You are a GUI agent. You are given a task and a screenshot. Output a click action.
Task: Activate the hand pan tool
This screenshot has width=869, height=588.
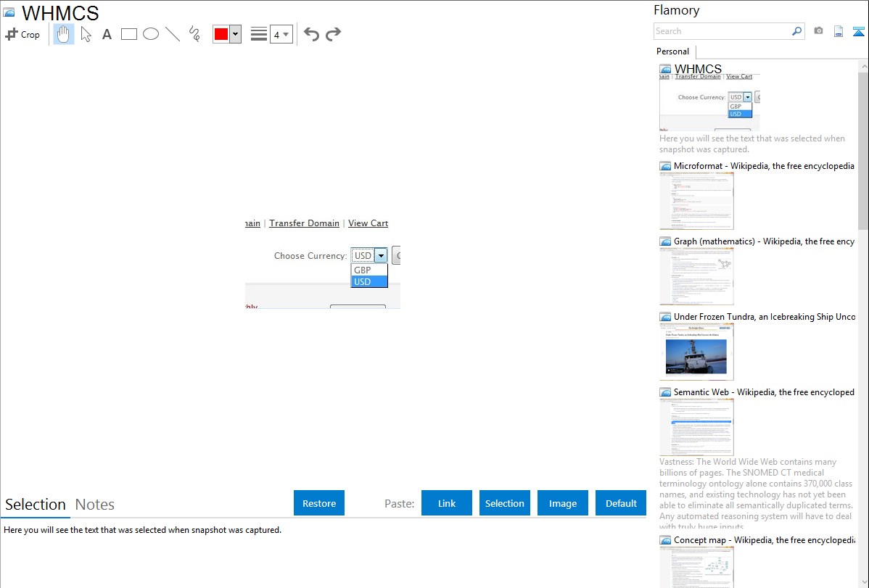tap(63, 34)
